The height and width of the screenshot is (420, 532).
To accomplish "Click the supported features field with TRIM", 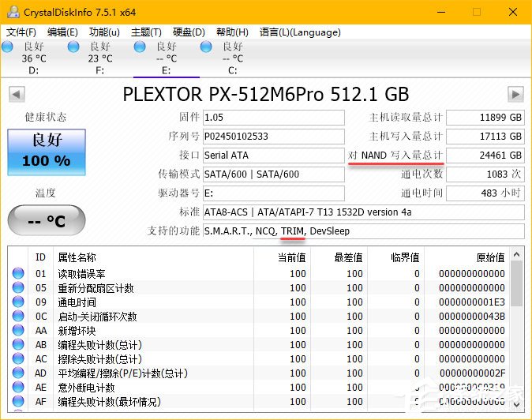I will (364, 231).
